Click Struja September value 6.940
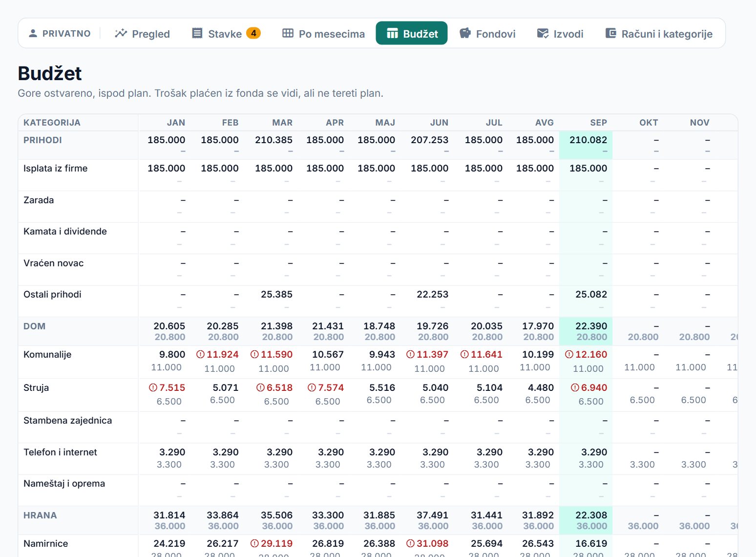The height and width of the screenshot is (557, 756). click(594, 388)
